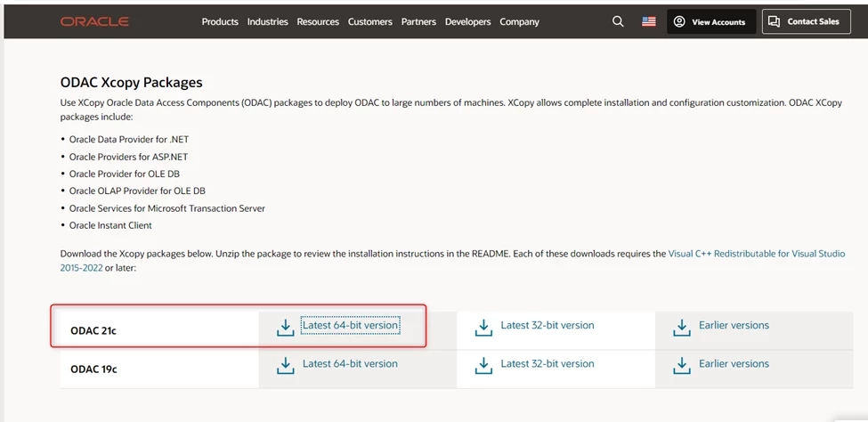The width and height of the screenshot is (868, 422).
Task: Open ODAC 21c Earlier versions link
Action: click(734, 325)
